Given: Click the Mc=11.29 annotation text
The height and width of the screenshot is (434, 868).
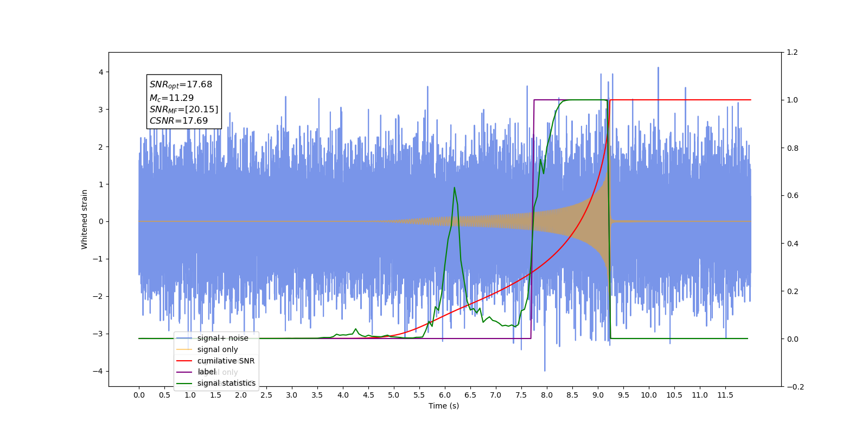Looking at the screenshot, I should (171, 98).
